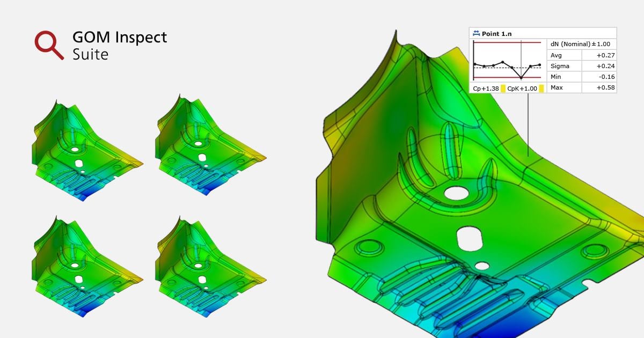Click the "±1.00" nominal tolerance value
This screenshot has height=338, width=644.
click(x=601, y=44)
